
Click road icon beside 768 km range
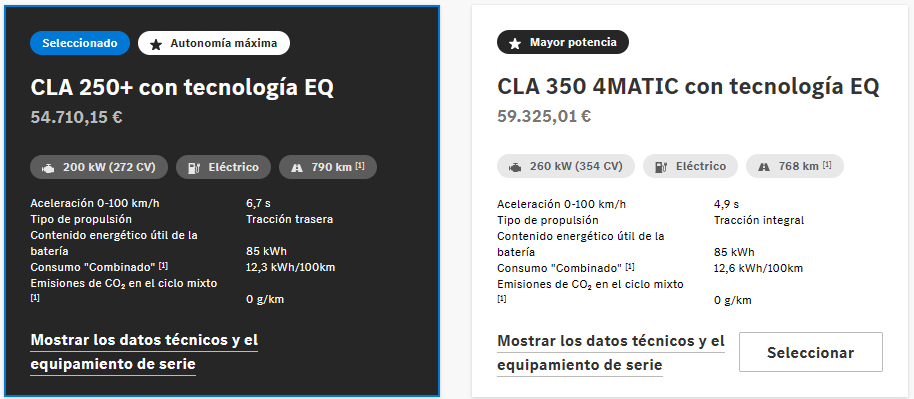tap(764, 167)
